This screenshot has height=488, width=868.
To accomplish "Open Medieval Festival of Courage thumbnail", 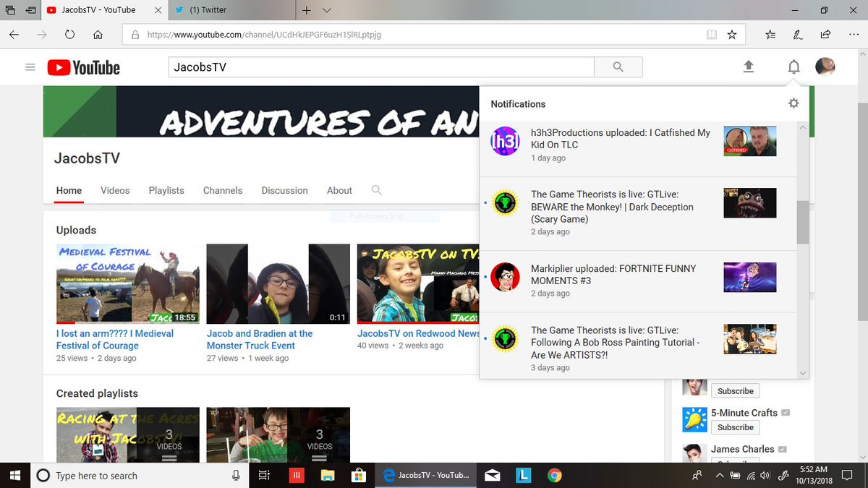I will point(128,283).
